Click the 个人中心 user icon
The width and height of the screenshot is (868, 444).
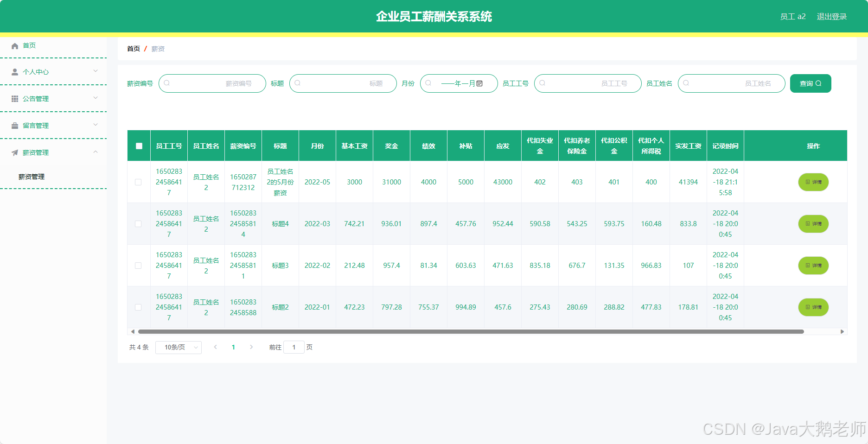14,72
